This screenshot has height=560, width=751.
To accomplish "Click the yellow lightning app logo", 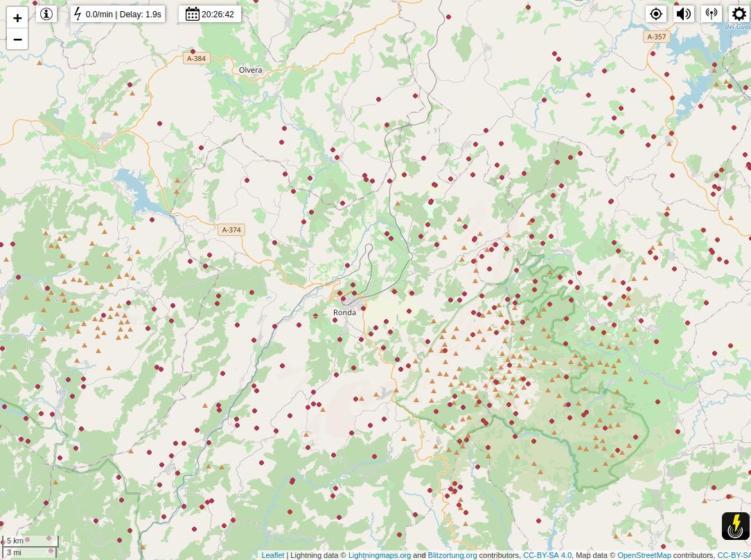I will [x=736, y=526].
